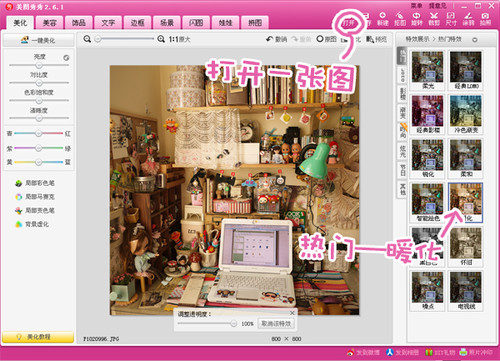Click the 撤销 undo button

click(276, 39)
